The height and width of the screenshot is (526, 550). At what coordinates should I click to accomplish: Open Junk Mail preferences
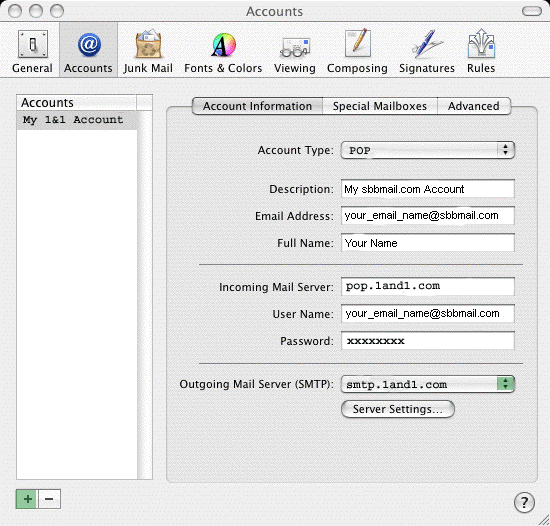[x=148, y=51]
